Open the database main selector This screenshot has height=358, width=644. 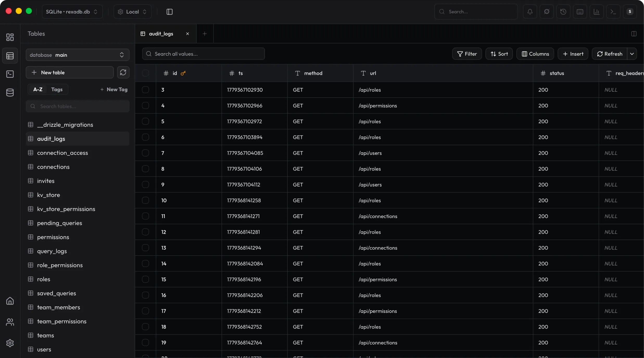coord(78,55)
